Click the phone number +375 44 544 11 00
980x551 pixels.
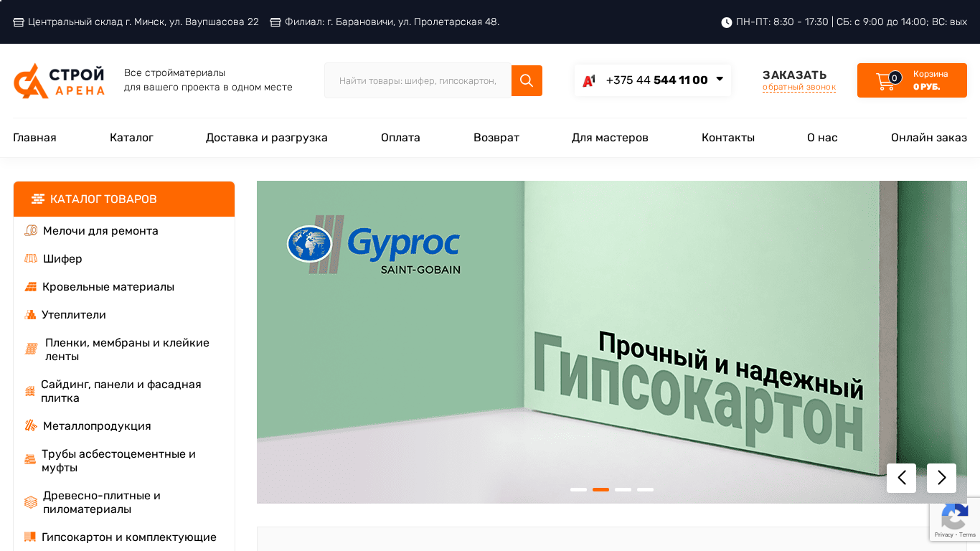tap(657, 80)
